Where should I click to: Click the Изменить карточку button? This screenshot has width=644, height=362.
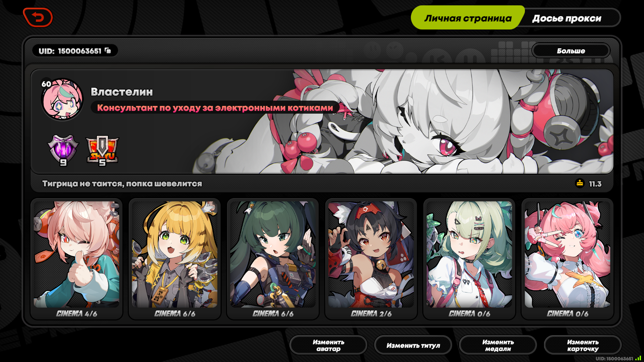(x=583, y=345)
